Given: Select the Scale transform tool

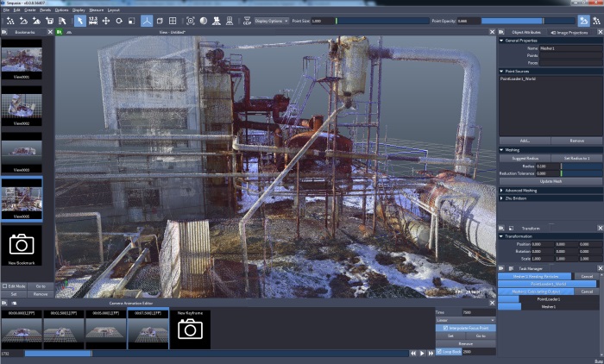Looking at the screenshot, I should point(131,21).
